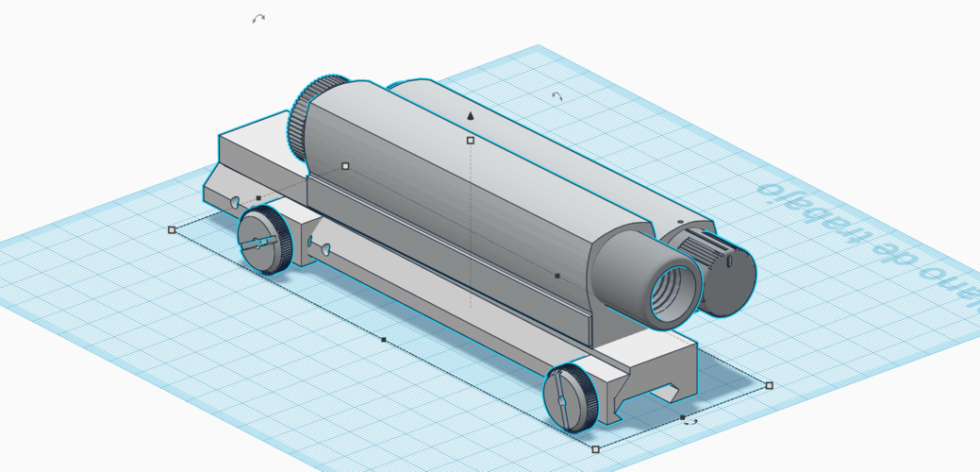Click the black midpoint handle on the rail's left end
This screenshot has height=472, width=980.
click(258, 198)
